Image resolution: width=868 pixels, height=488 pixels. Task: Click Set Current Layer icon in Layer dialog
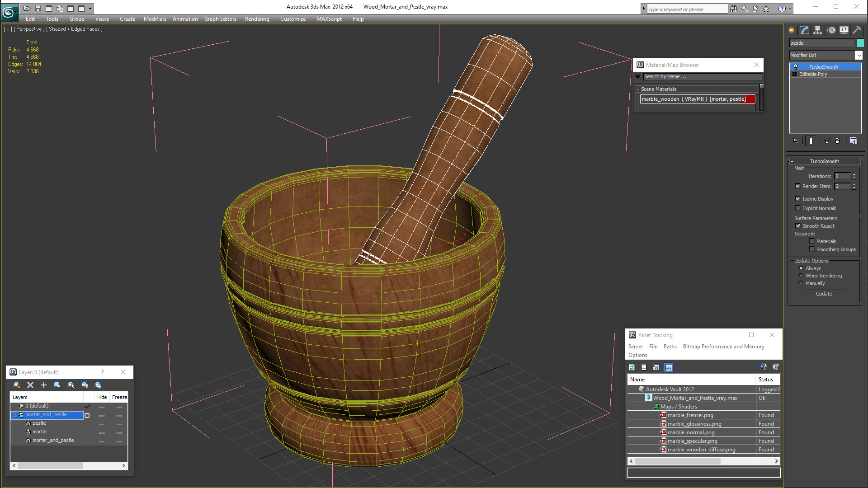(x=71, y=385)
